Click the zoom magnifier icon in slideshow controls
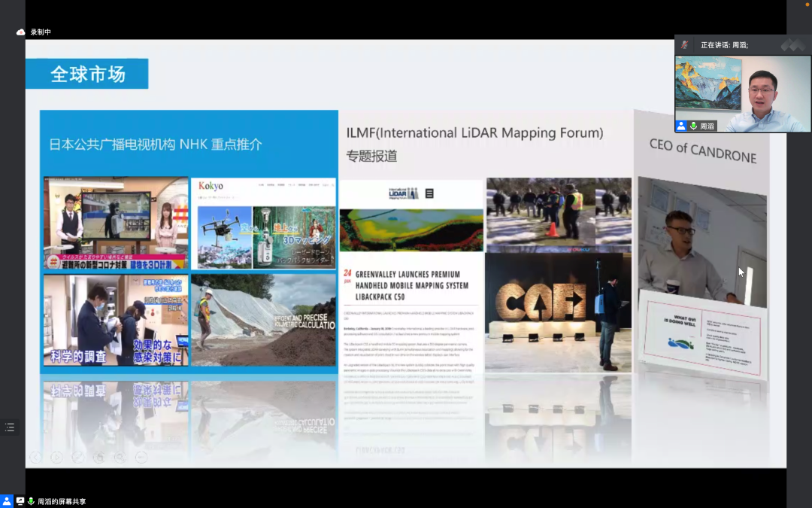The width and height of the screenshot is (812, 508). [x=120, y=457]
